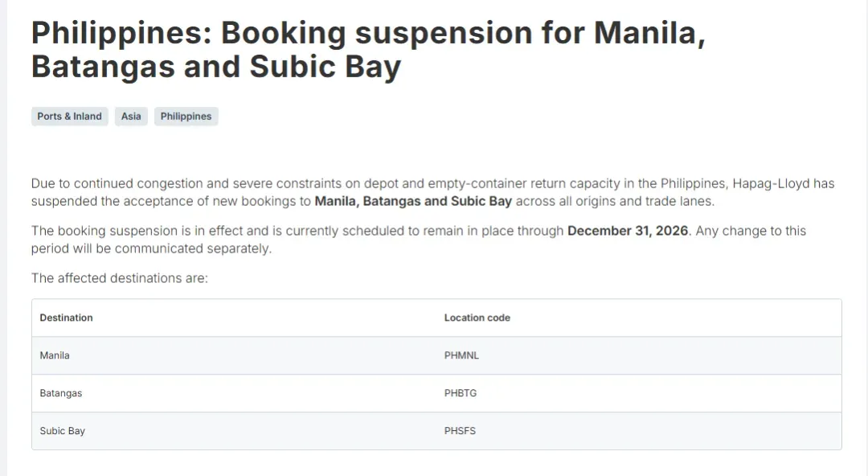Click the page headline about booking suspension
This screenshot has width=868, height=476.
368,50
